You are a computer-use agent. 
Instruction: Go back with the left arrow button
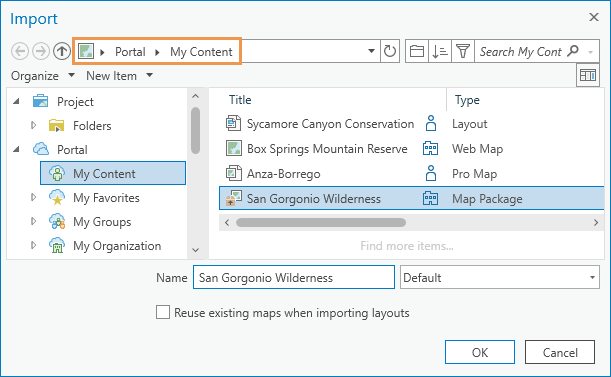click(x=20, y=51)
